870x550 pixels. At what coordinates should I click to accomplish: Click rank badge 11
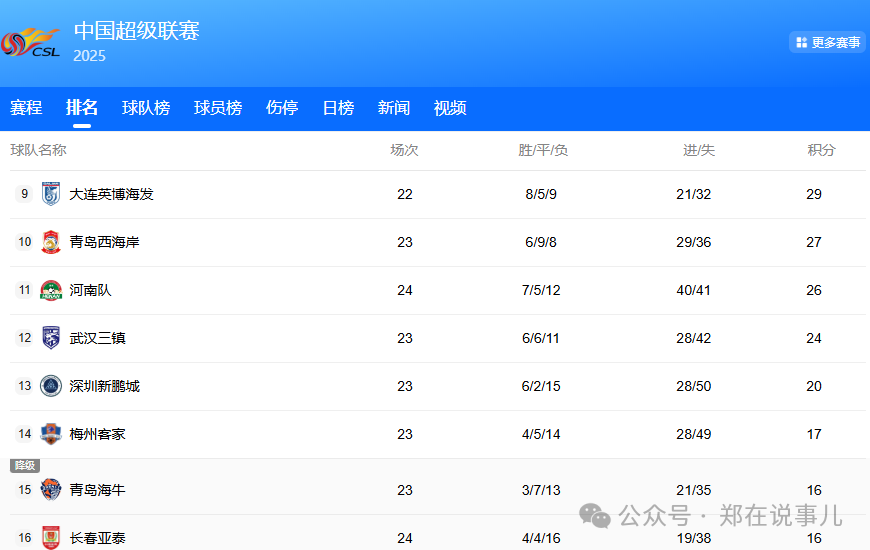[24, 290]
